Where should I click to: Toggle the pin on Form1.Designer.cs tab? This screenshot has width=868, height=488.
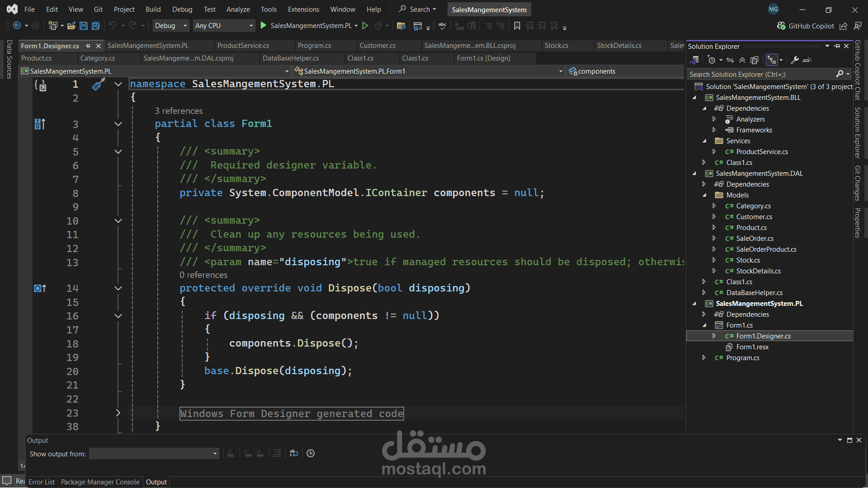[88, 46]
